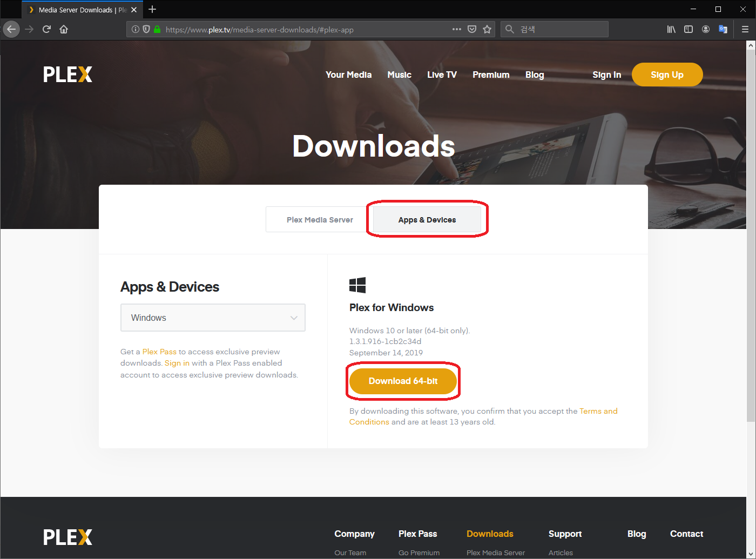Viewport: 756px width, 559px height.
Task: Open Blog in the footer
Action: point(637,534)
